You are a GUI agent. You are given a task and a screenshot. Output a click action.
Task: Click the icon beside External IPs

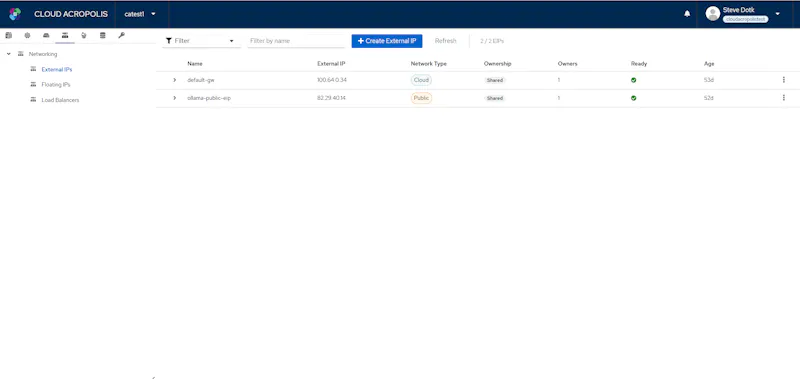tap(33, 69)
